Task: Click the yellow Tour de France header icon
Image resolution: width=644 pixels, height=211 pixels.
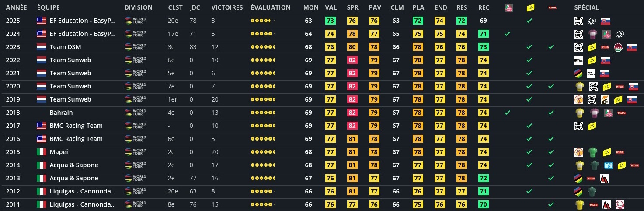Action: pyautogui.click(x=529, y=7)
